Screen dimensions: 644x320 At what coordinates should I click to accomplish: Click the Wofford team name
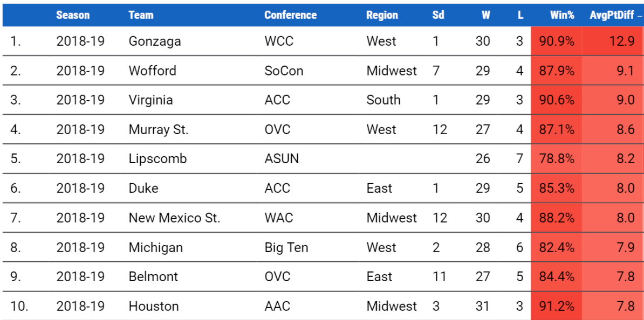153,71
